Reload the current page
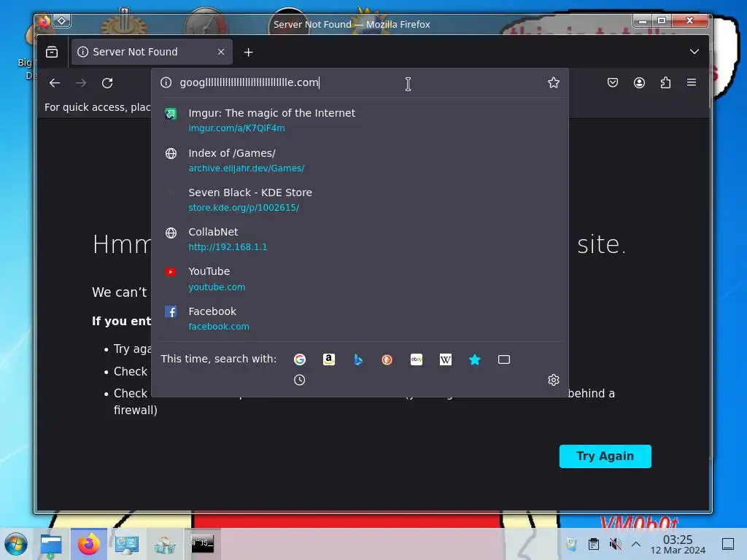The width and height of the screenshot is (747, 560). (x=107, y=83)
